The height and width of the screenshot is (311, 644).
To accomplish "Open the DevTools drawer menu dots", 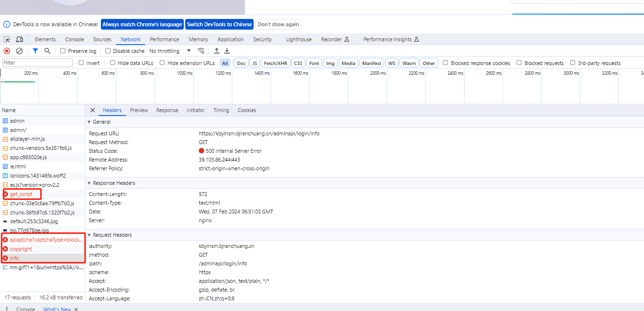I will tap(7, 309).
